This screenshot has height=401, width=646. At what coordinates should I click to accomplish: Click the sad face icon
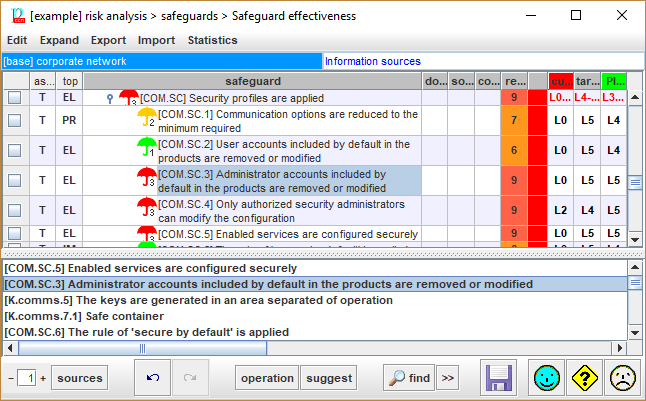[x=623, y=378]
